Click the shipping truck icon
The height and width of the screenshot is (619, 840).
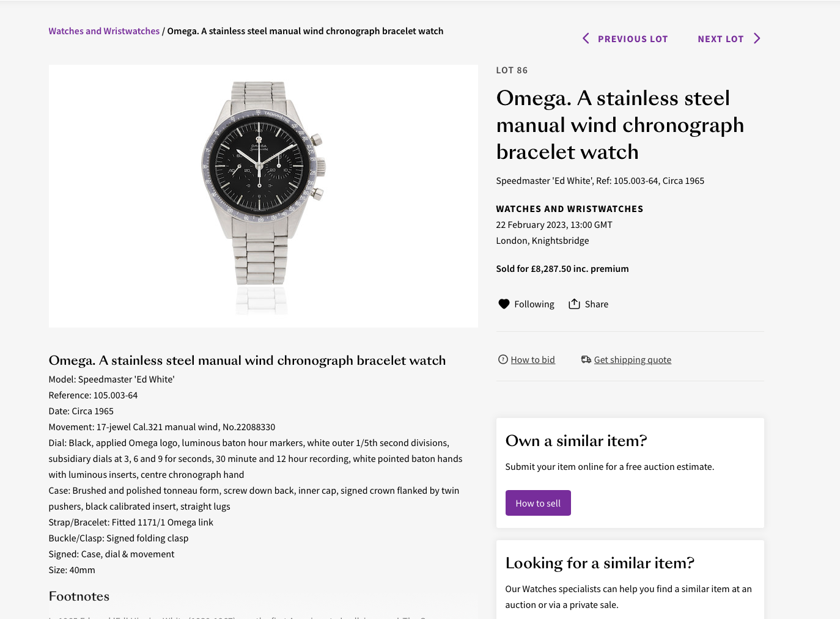point(586,360)
